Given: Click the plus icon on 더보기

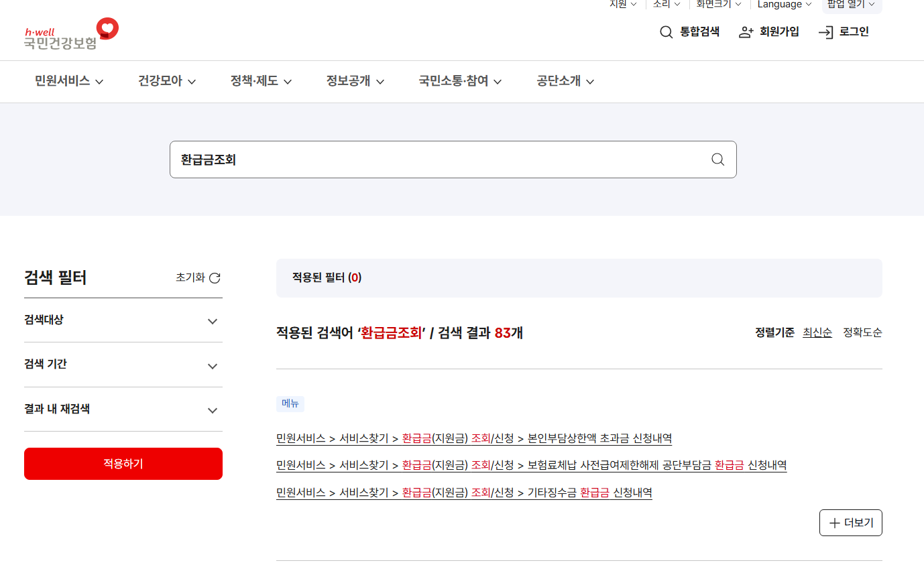Looking at the screenshot, I should [x=835, y=522].
